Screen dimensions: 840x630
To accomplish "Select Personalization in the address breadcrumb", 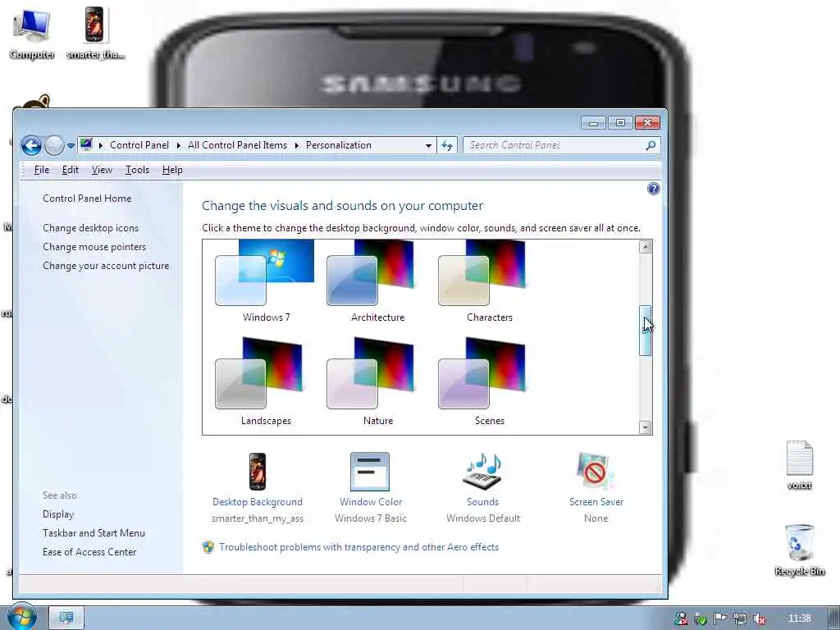I will (x=339, y=145).
